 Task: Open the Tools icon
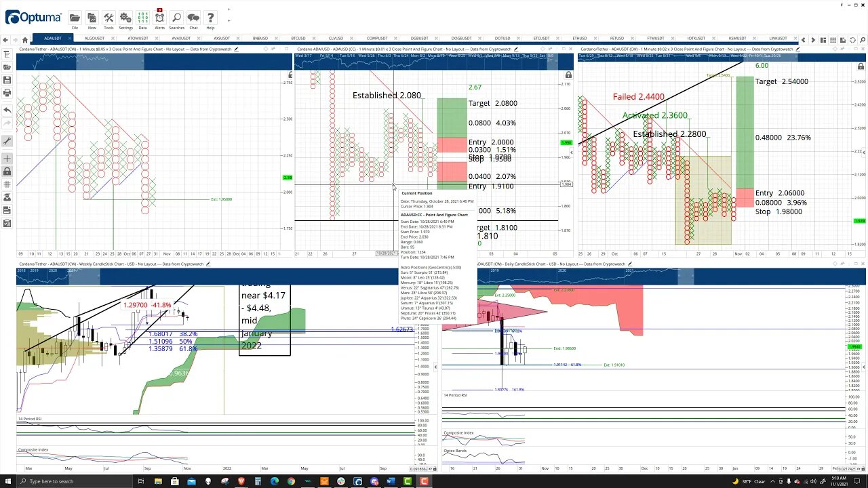[x=108, y=18]
